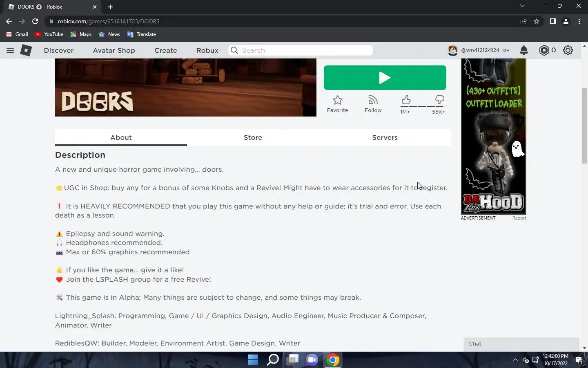
Task: Follow the game via the Follow icon
Action: pos(373,104)
